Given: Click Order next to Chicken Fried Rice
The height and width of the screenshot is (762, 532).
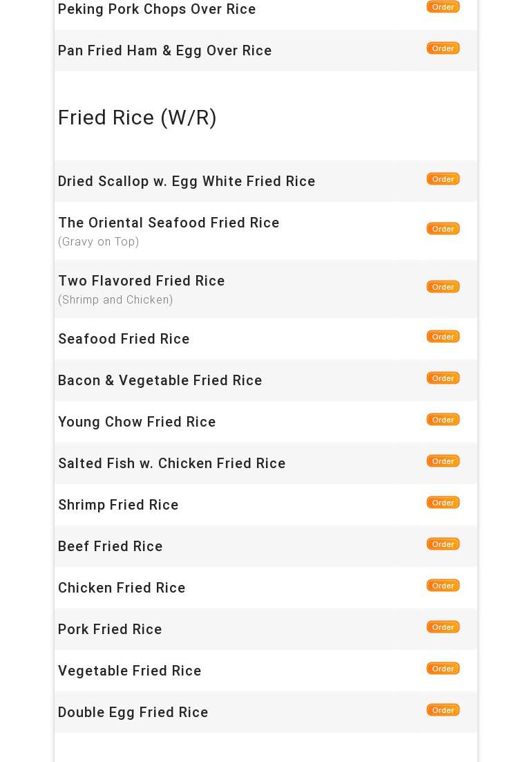Looking at the screenshot, I should (443, 586).
